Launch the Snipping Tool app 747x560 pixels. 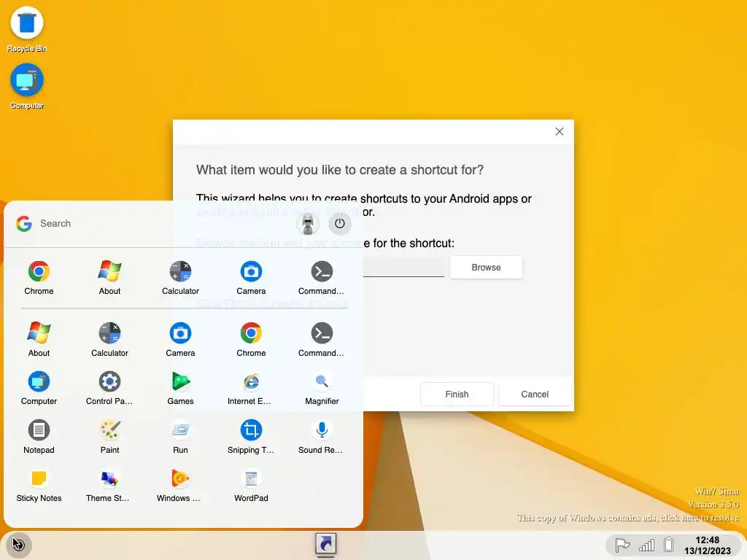[251, 437]
